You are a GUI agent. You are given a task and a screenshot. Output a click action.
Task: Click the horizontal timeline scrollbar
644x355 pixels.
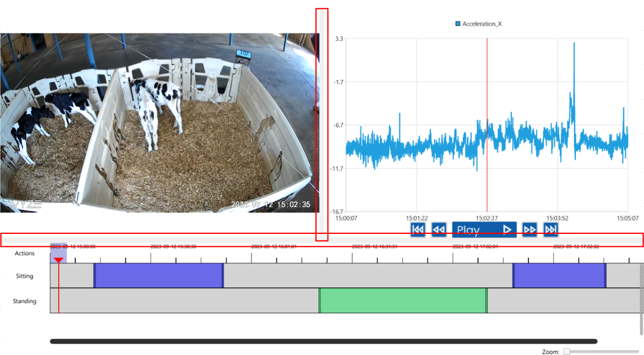coord(323,341)
